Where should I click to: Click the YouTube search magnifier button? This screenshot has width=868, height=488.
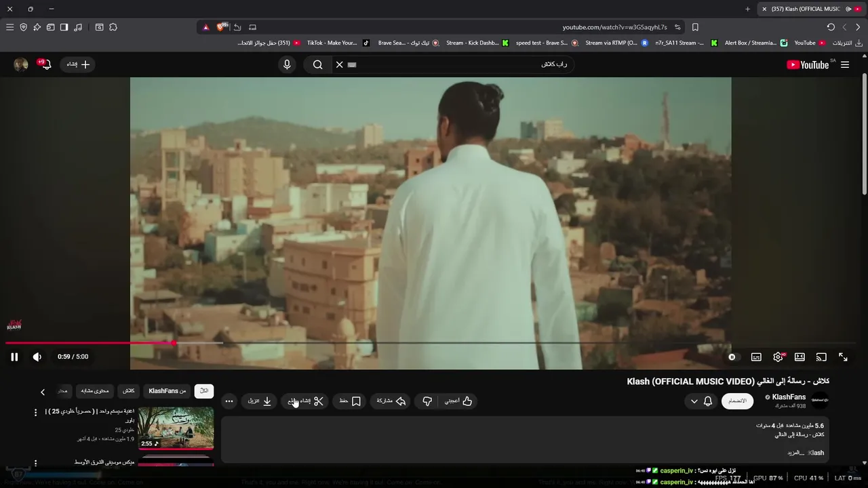pos(317,64)
